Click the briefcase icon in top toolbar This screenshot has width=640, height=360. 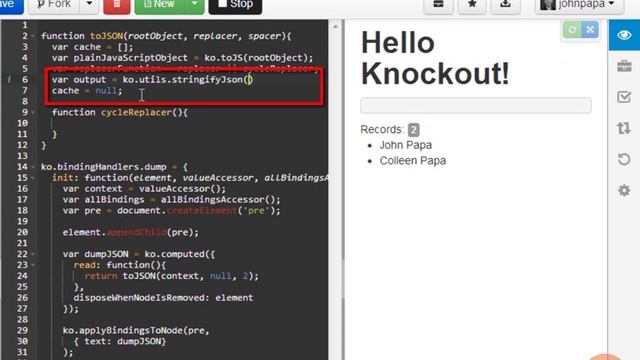pos(438,5)
